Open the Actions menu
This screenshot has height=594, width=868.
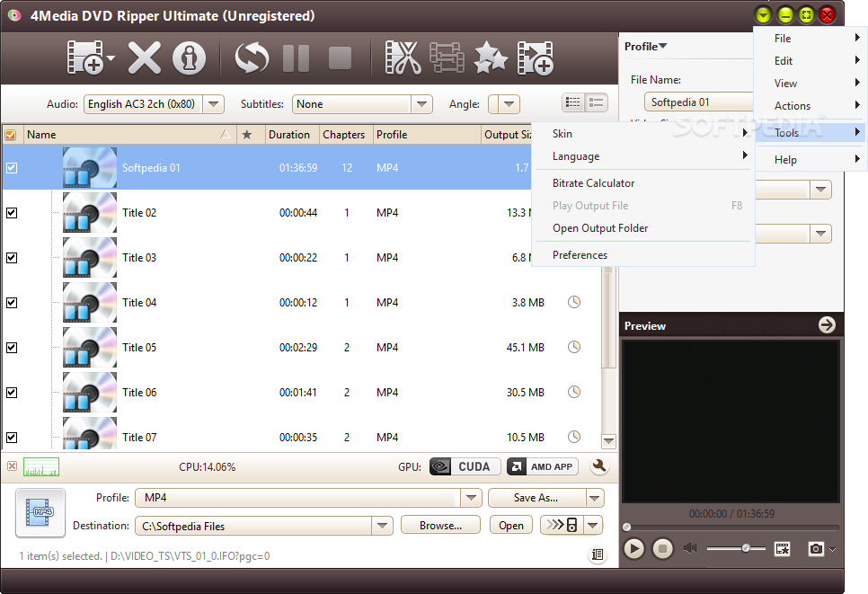tap(810, 105)
